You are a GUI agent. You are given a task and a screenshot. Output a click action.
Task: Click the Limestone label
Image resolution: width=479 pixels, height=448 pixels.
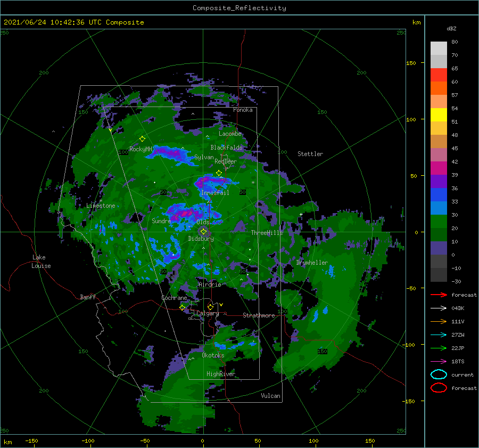[101, 206]
